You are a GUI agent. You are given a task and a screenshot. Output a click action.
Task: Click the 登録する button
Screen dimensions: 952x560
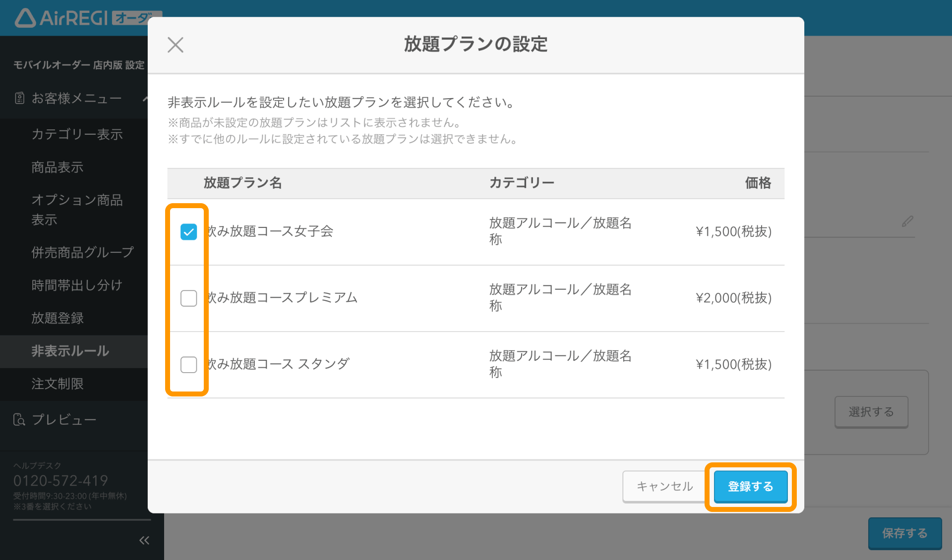click(750, 487)
